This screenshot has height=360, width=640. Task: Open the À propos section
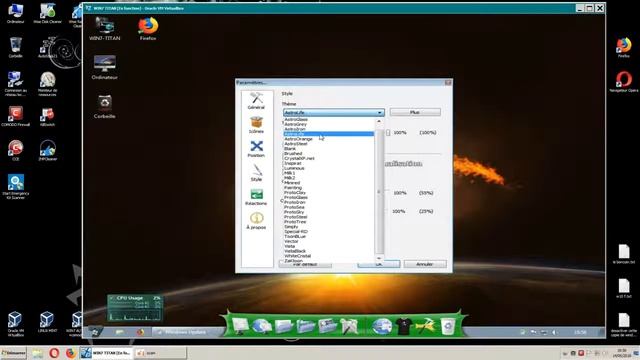pos(256,221)
